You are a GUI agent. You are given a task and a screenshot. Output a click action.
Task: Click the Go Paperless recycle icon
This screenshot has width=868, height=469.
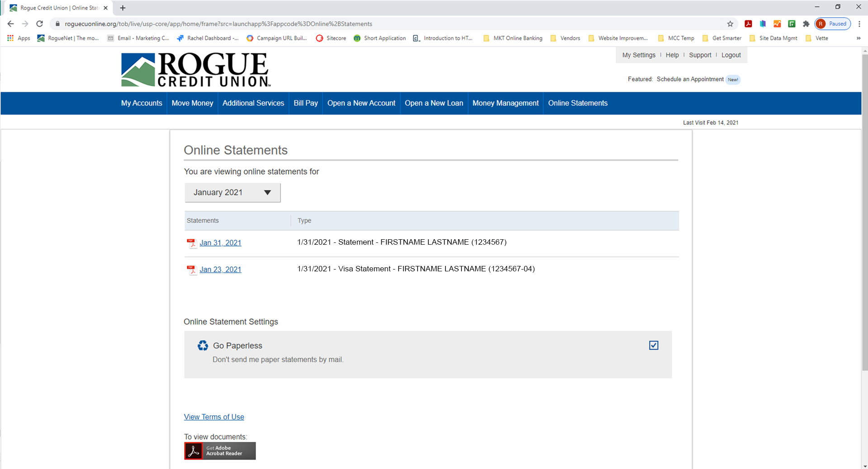tap(203, 346)
